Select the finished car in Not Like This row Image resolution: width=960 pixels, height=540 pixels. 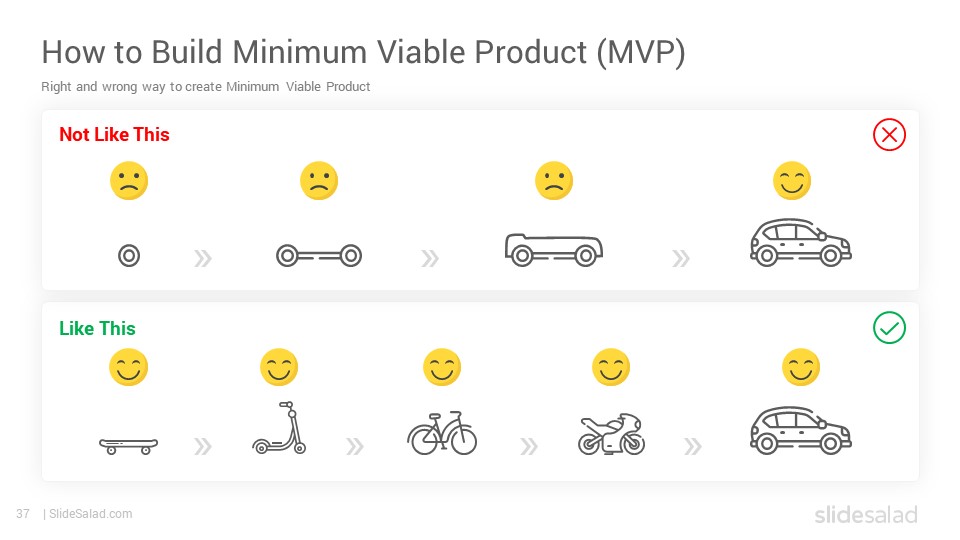point(801,242)
